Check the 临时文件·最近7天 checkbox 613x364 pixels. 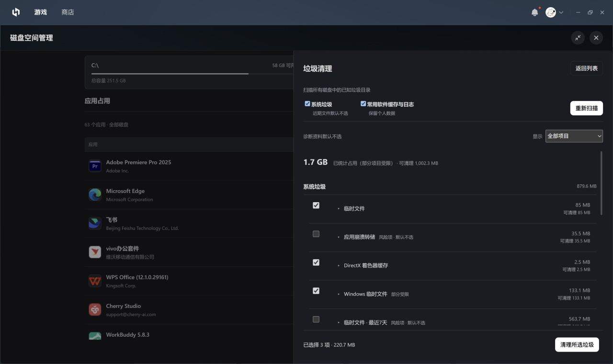[x=316, y=319]
